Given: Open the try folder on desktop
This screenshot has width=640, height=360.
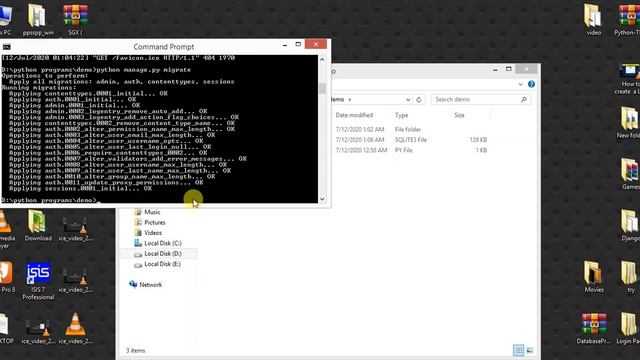Looking at the screenshot, I should [630, 277].
